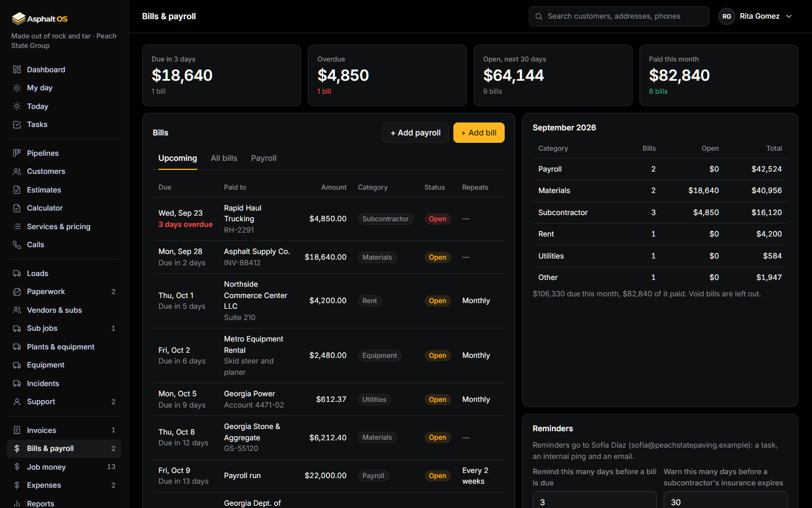Click the bill reminder days field showing 3

595,501
